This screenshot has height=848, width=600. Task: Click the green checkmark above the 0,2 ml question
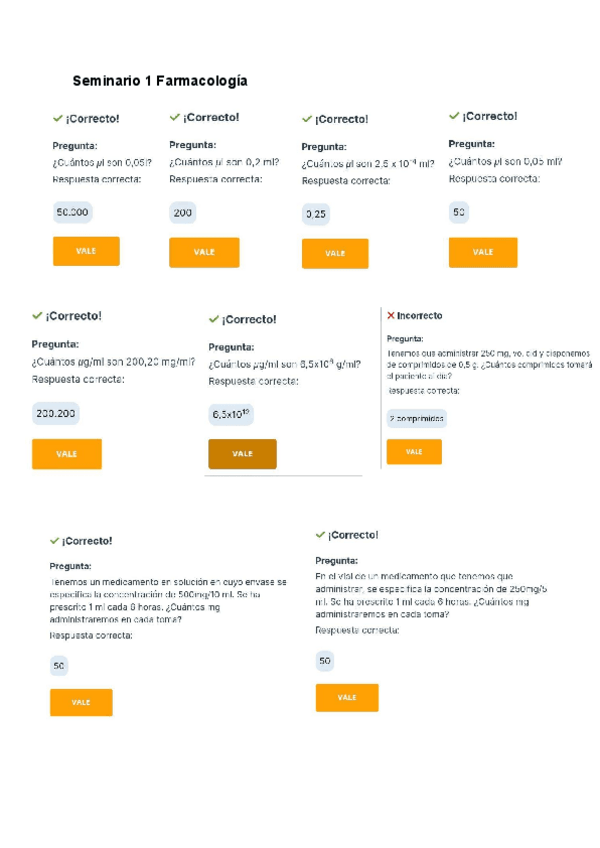[174, 117]
